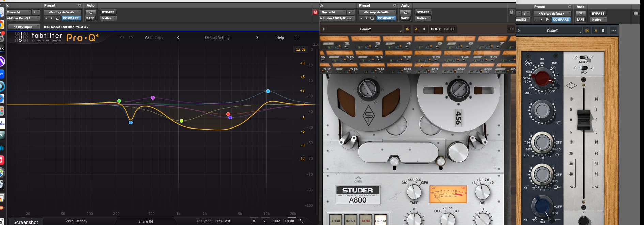Select the red EQ band node
Image resolution: width=644 pixels, height=225 pixels.
[228, 114]
